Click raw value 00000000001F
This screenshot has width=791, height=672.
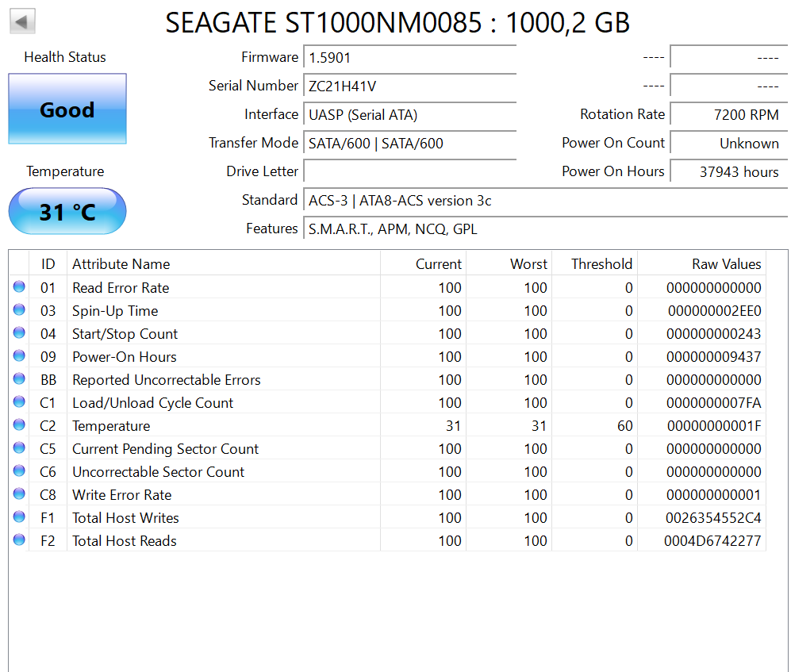pyautogui.click(x=714, y=426)
